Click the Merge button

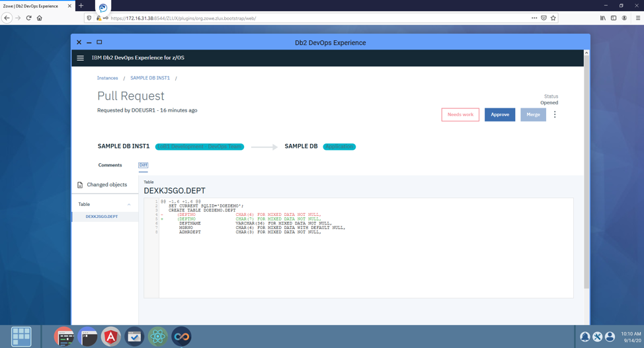[533, 114]
